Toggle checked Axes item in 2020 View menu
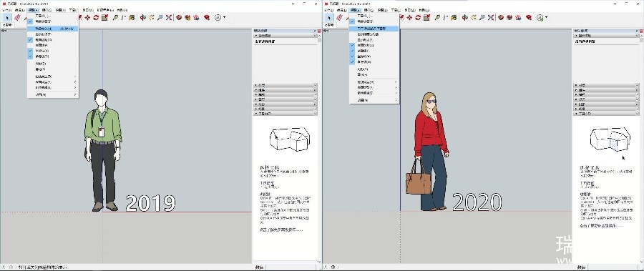Screen dimensions: 644x271 [x=374, y=56]
